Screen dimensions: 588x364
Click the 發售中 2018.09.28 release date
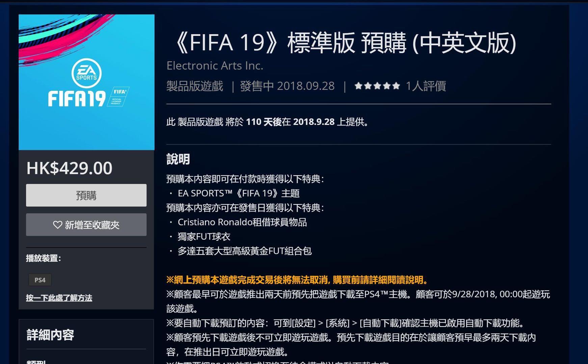pos(287,86)
